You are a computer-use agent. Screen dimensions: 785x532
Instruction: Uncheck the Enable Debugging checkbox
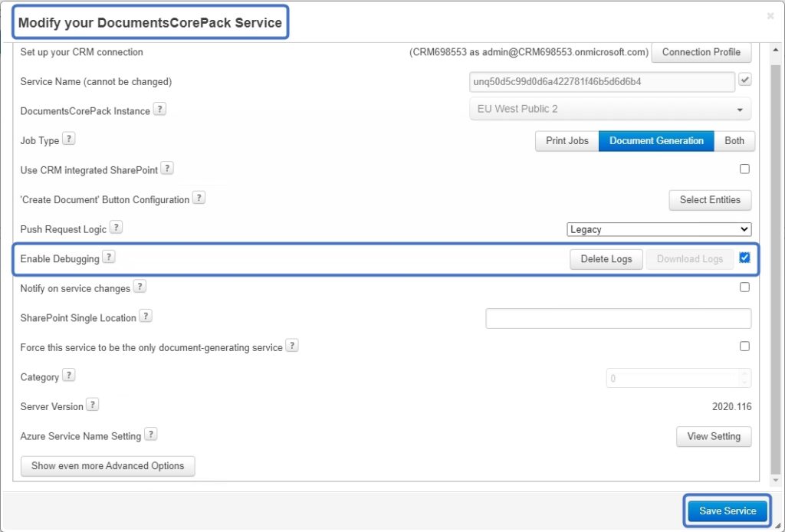pyautogui.click(x=744, y=258)
